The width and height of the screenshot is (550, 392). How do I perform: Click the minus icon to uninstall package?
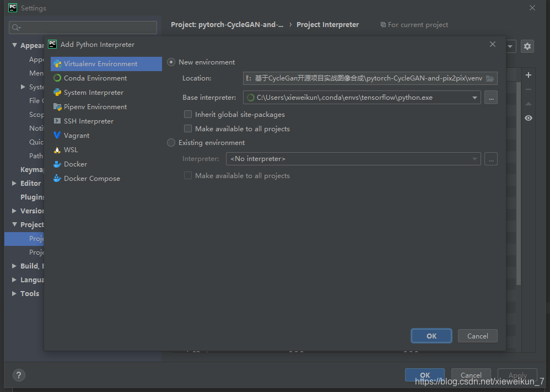tap(529, 89)
